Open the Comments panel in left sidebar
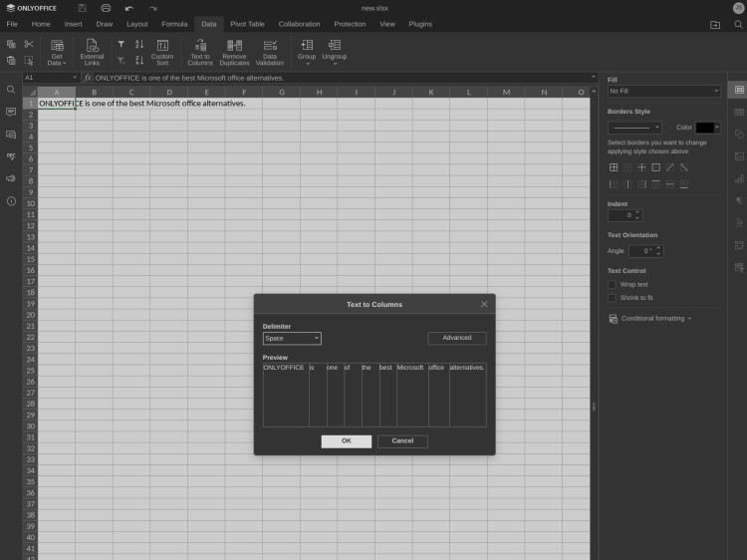 pyautogui.click(x=11, y=112)
